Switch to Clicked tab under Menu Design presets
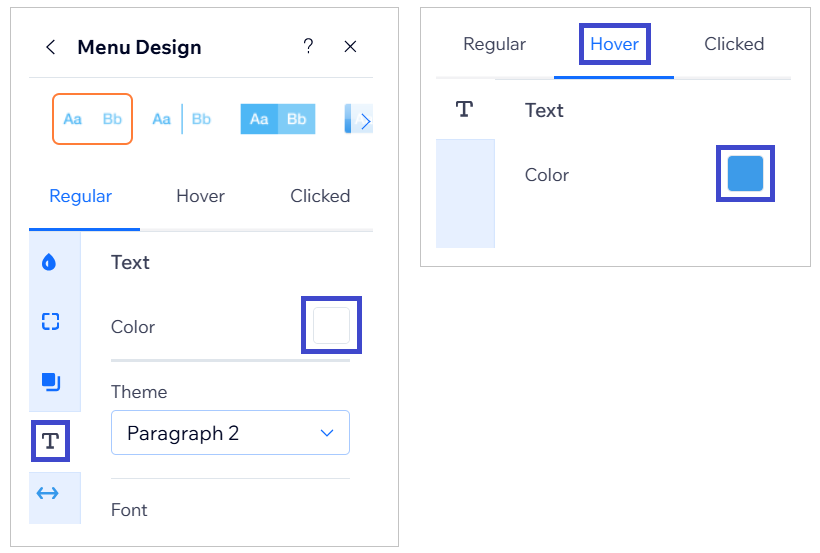The width and height of the screenshot is (820, 553). [x=320, y=196]
